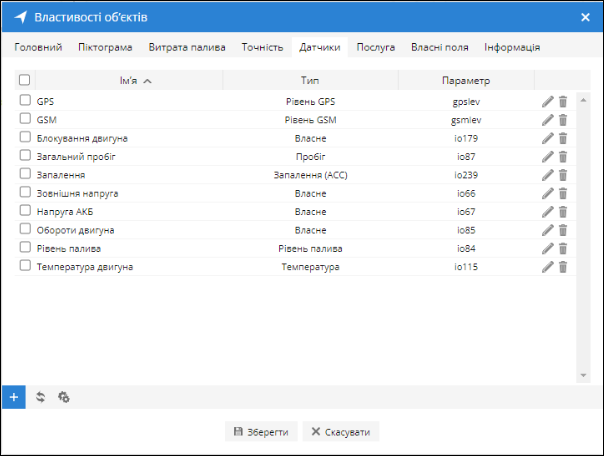Edit the Загальний пробіг sensor
The image size is (605, 456).
[548, 157]
